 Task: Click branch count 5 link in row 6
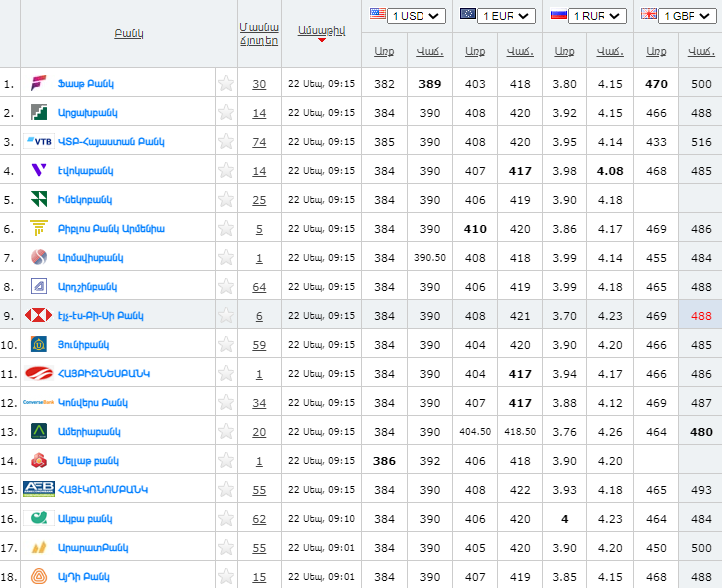click(x=259, y=229)
